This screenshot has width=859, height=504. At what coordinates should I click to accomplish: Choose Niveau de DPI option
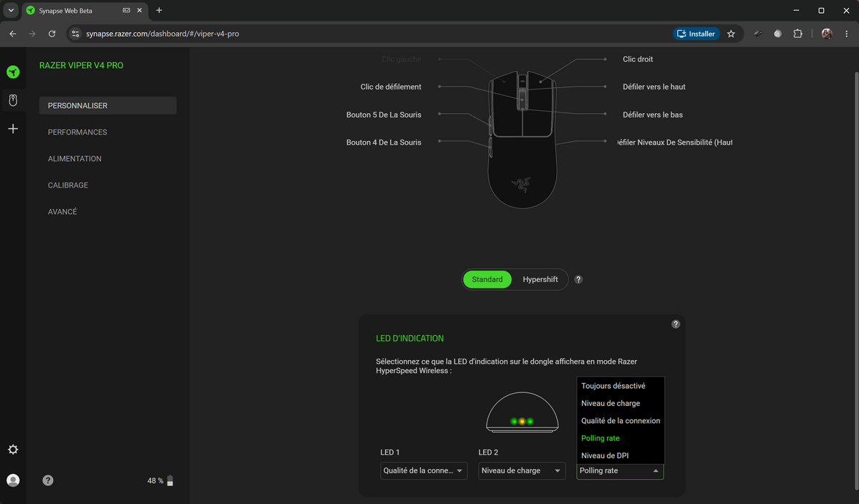point(621,455)
